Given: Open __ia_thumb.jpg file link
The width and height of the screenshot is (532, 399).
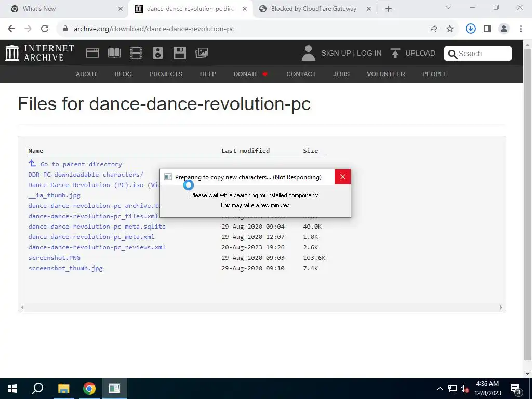Looking at the screenshot, I should point(54,195).
